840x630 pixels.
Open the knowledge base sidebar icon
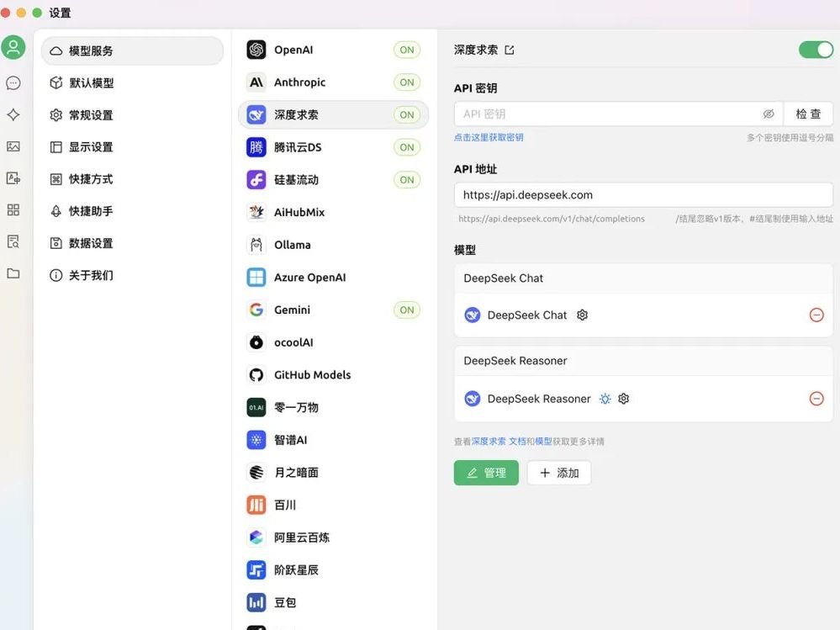point(13,241)
